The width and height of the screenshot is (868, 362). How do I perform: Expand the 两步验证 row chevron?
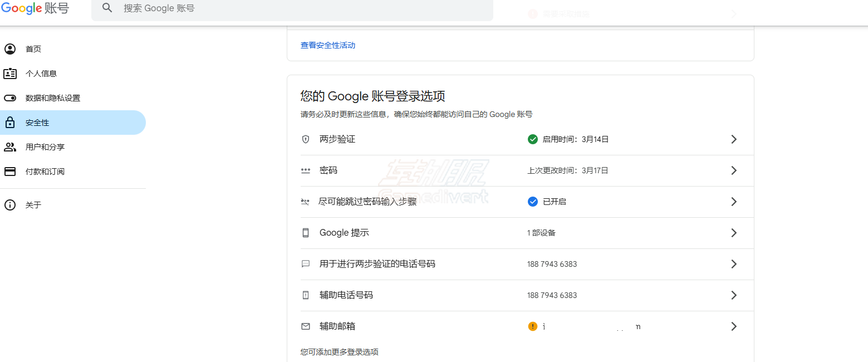pyautogui.click(x=734, y=139)
